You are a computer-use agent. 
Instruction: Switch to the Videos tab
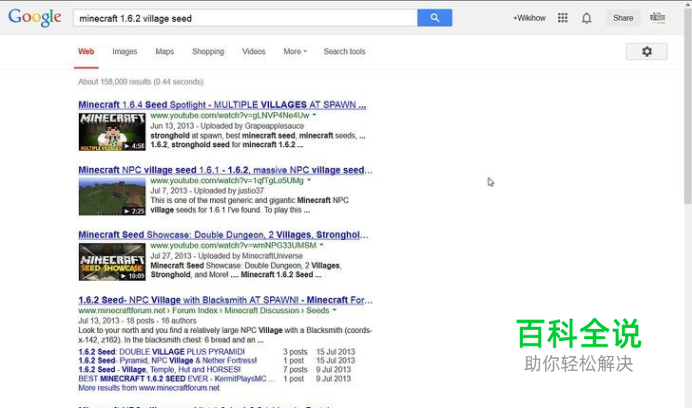(x=253, y=51)
